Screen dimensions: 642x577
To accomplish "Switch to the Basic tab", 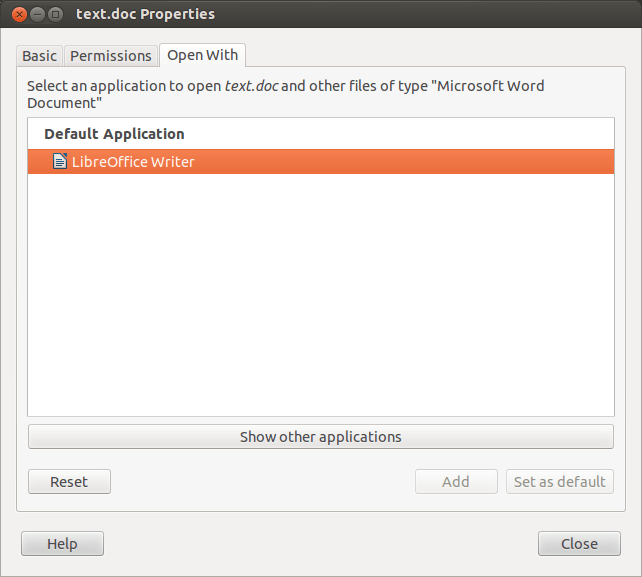I will coord(39,56).
